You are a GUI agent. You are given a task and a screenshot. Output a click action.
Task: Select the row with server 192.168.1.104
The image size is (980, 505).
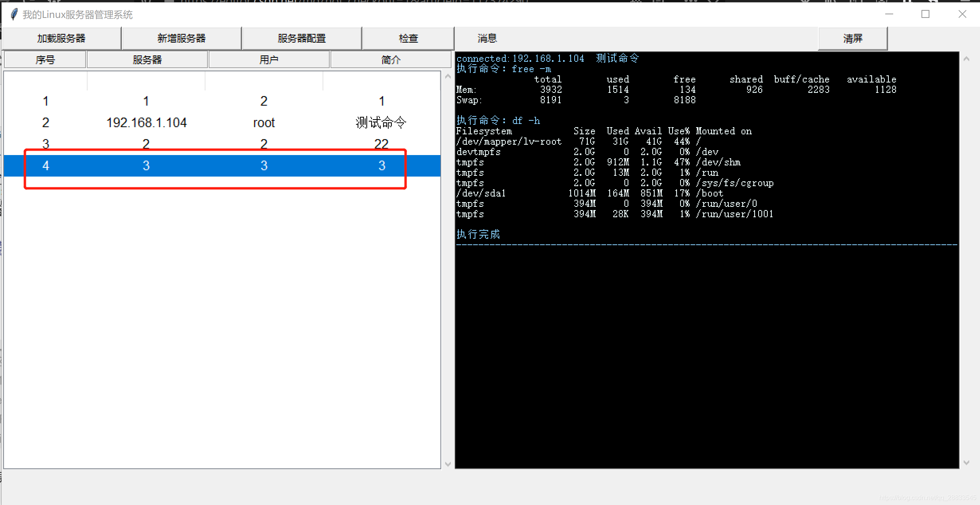pyautogui.click(x=147, y=122)
